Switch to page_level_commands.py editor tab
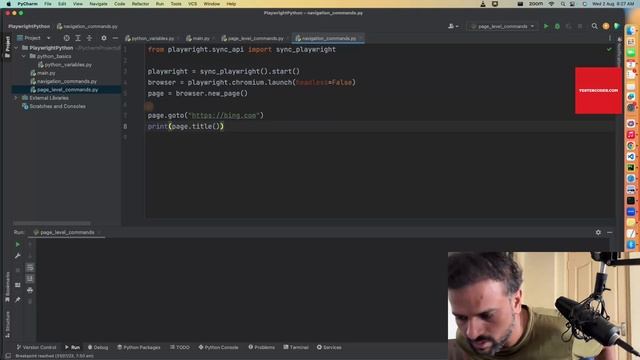 pyautogui.click(x=252, y=38)
